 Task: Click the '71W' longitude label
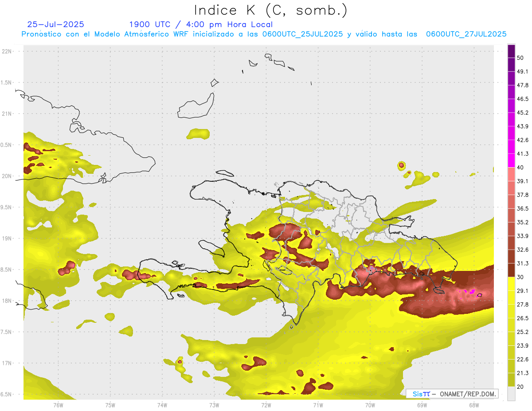pyautogui.click(x=318, y=405)
